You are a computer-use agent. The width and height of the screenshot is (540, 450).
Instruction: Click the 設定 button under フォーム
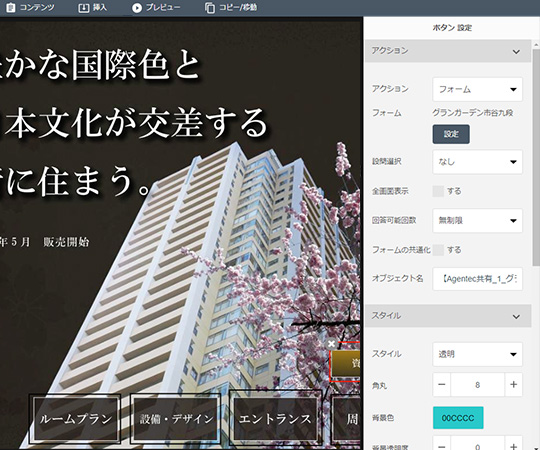point(451,134)
